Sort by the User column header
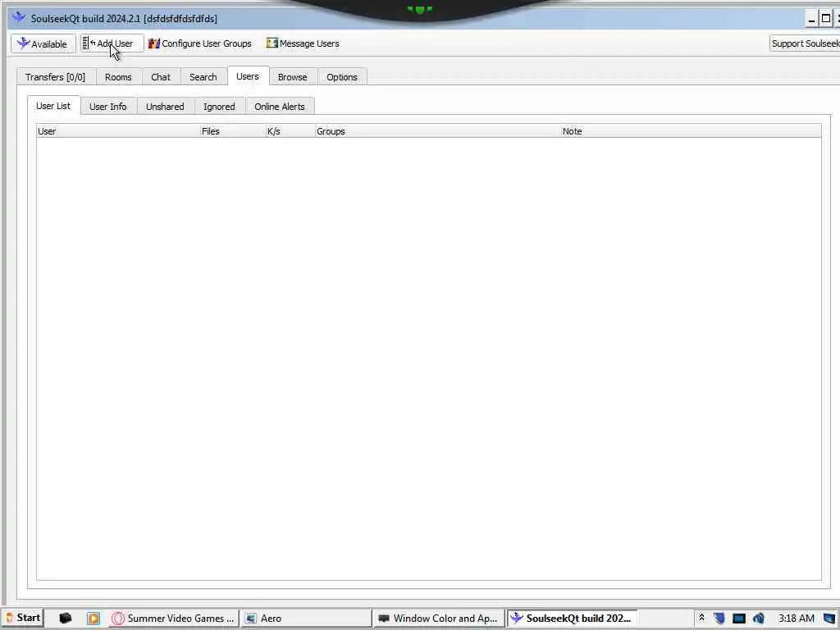This screenshot has width=840, height=630. point(118,131)
